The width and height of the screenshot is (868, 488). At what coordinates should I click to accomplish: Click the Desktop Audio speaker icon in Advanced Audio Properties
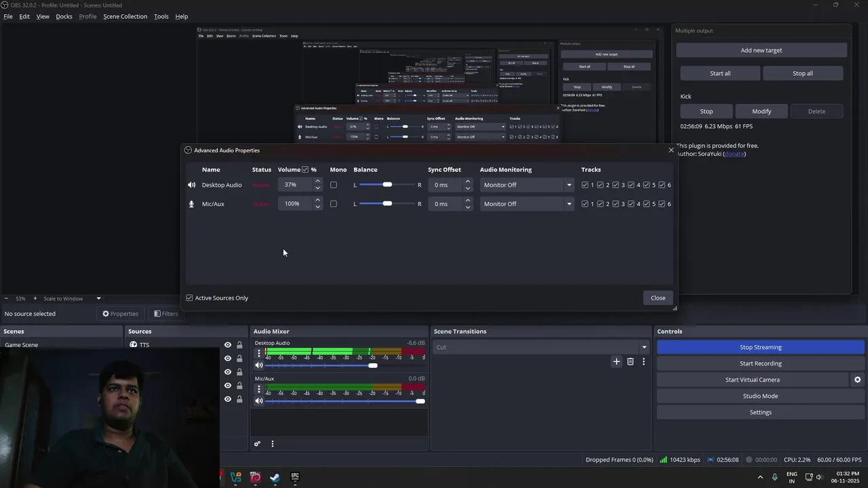click(x=191, y=185)
